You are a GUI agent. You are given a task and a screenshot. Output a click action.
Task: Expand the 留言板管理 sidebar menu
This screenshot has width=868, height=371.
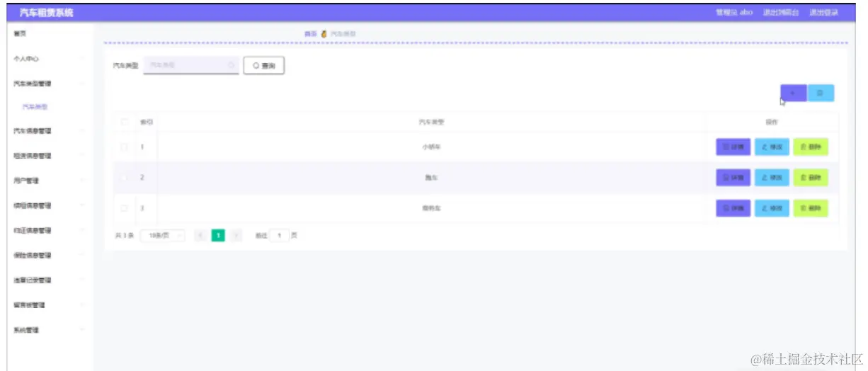[x=50, y=305]
